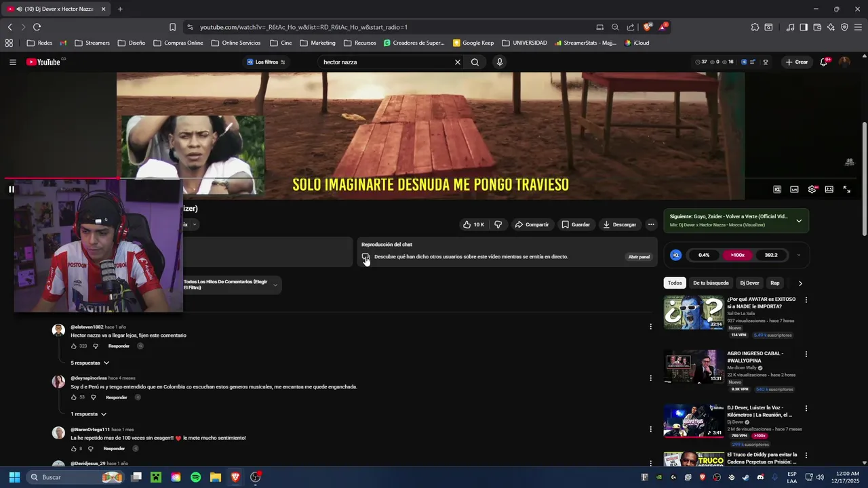Dislike the comment by @elsteven1882
This screenshot has width=868, height=488.
tap(96, 346)
